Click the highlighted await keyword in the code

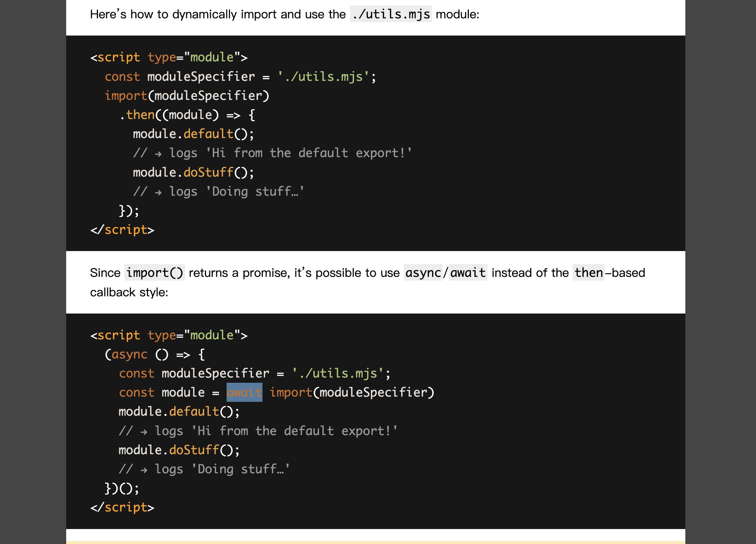click(x=244, y=392)
